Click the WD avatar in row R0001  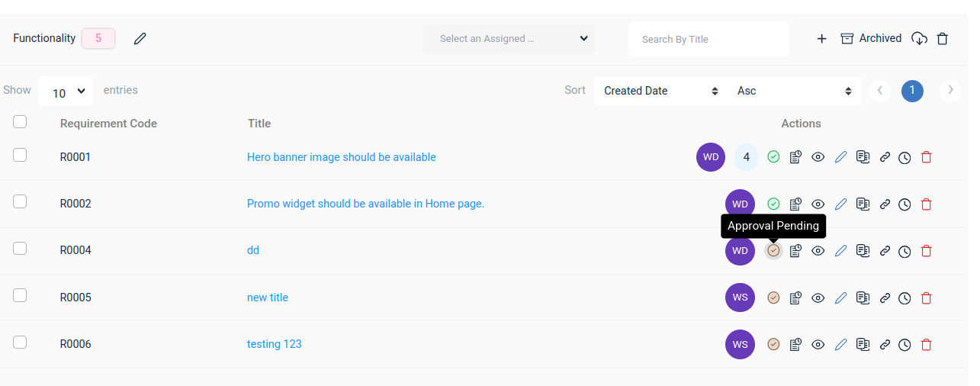coord(711,157)
